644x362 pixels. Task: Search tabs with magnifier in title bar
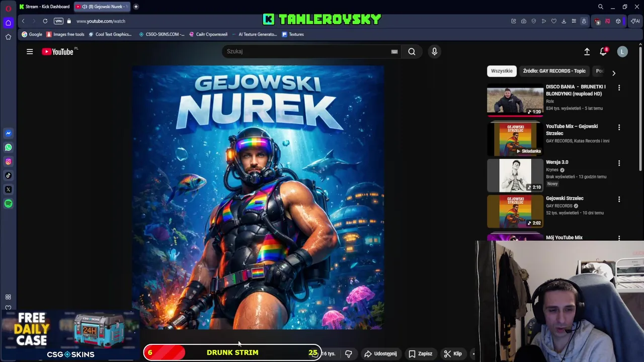click(x=600, y=7)
